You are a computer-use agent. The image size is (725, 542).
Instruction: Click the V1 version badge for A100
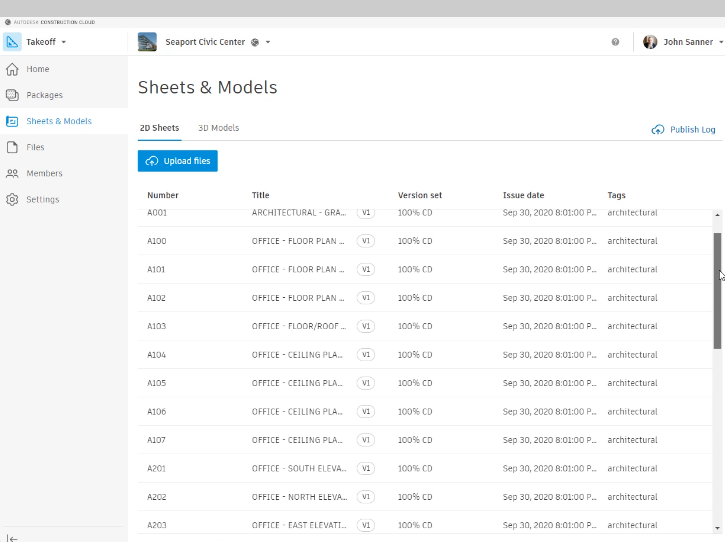[x=366, y=241]
